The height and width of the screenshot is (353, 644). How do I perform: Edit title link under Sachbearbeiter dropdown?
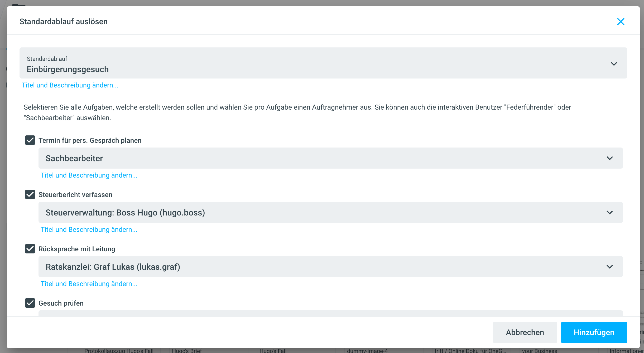[x=89, y=175]
